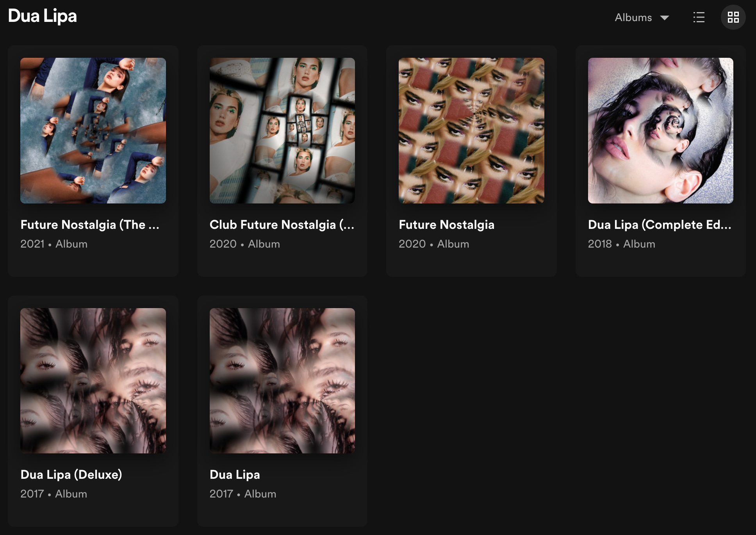This screenshot has width=756, height=535.
Task: Click the Dua Lipa album title text
Action: (234, 474)
